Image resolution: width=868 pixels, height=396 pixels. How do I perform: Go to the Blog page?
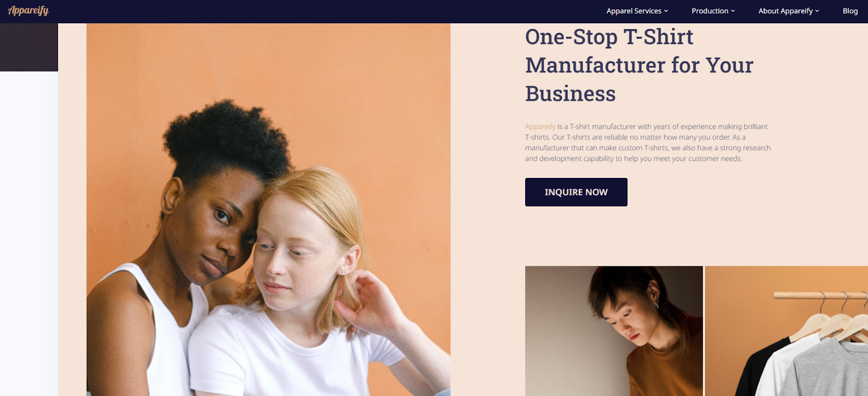(x=850, y=11)
